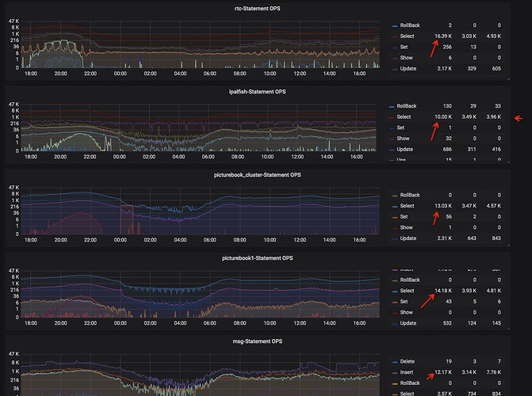This screenshot has height=396, width=532.
Task: Click the 145 value in picturebook1 Update row
Action: (x=496, y=323)
